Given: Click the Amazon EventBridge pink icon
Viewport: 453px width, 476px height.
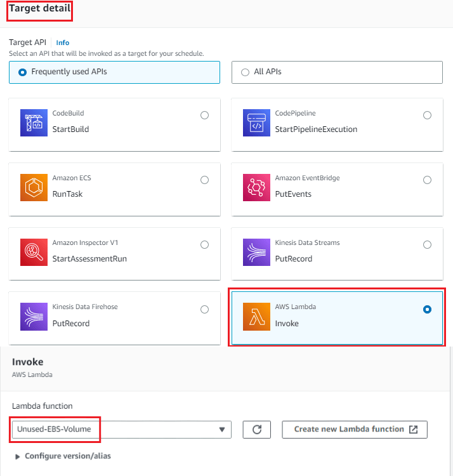Looking at the screenshot, I should [x=256, y=187].
